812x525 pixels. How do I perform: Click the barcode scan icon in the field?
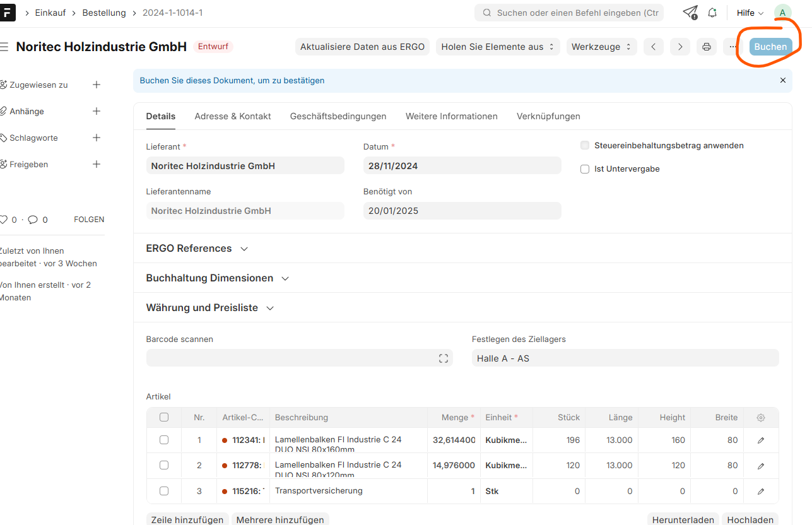[444, 358]
